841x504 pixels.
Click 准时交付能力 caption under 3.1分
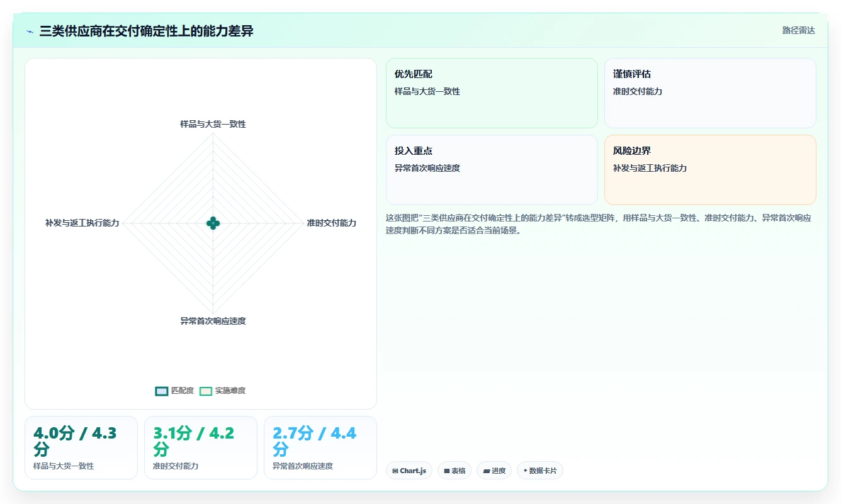tap(176, 466)
